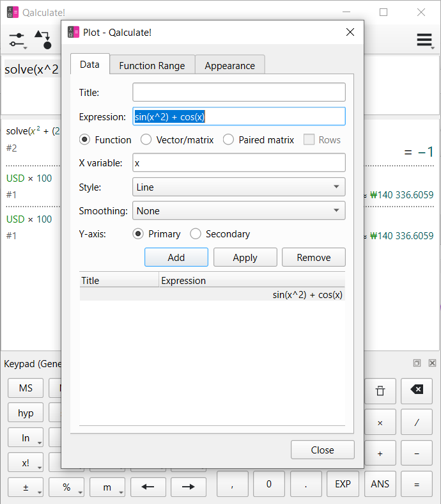Toggle the Rows checkbox
Screen dimensions: 441x504
(x=309, y=139)
